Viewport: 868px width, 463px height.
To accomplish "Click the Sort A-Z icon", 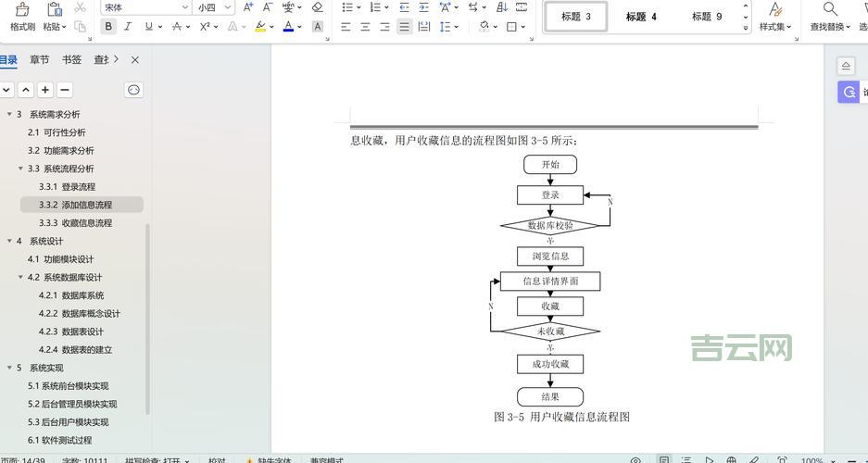I will 502,7.
